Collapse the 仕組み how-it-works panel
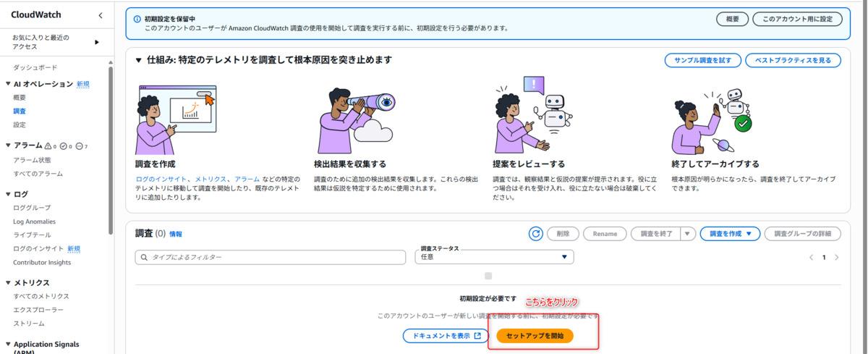This screenshot has height=354, width=868. (x=139, y=60)
